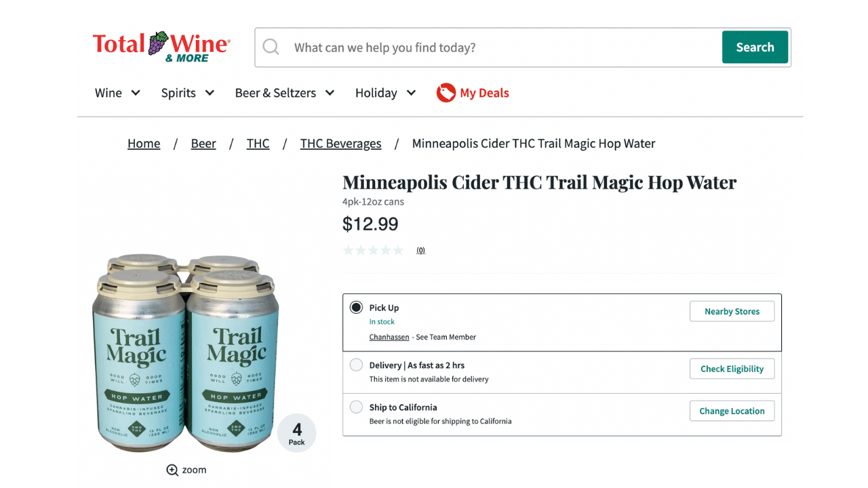Click the Trail Magic product image

click(185, 353)
